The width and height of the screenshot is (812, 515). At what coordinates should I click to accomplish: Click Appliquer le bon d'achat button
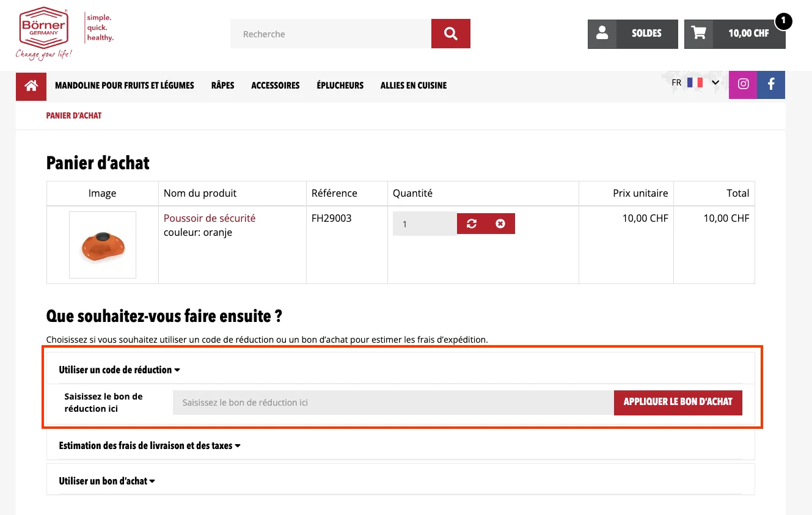678,402
